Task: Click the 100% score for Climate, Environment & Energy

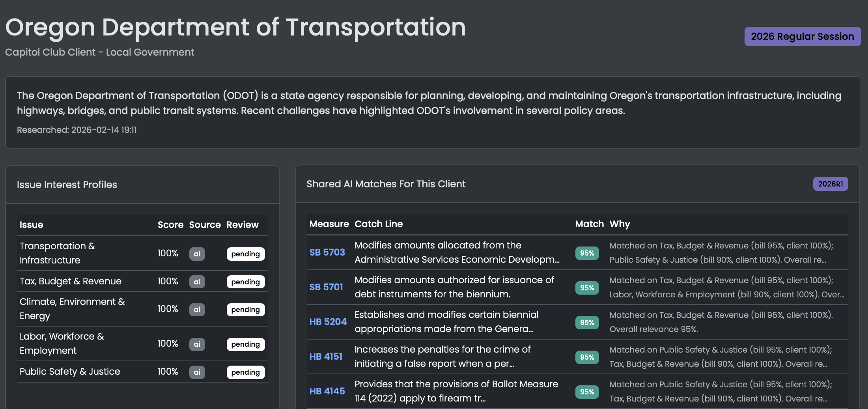Action: pyautogui.click(x=168, y=310)
